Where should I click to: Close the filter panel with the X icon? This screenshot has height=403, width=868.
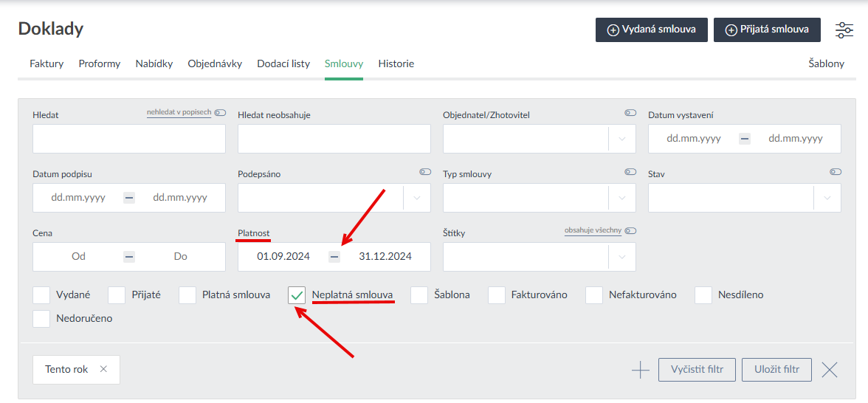coord(830,370)
